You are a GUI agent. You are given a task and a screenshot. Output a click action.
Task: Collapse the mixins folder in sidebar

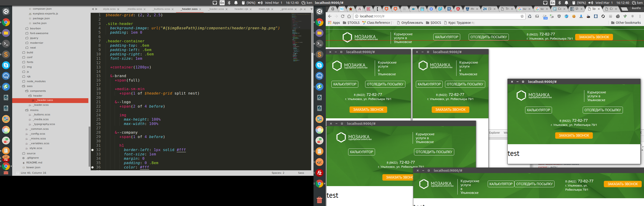coord(27,110)
